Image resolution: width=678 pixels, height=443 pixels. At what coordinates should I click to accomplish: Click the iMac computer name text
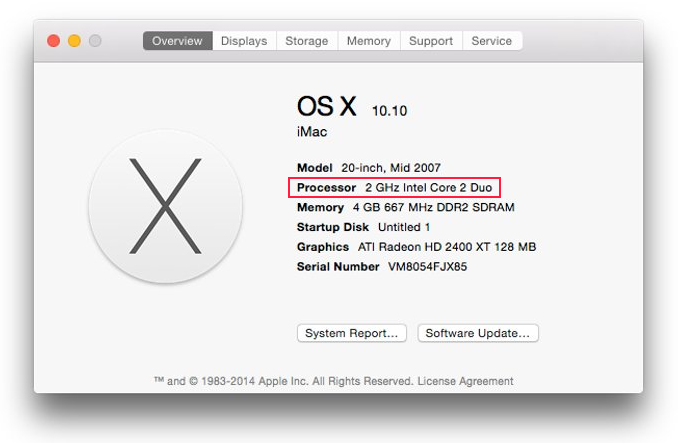pyautogui.click(x=312, y=132)
